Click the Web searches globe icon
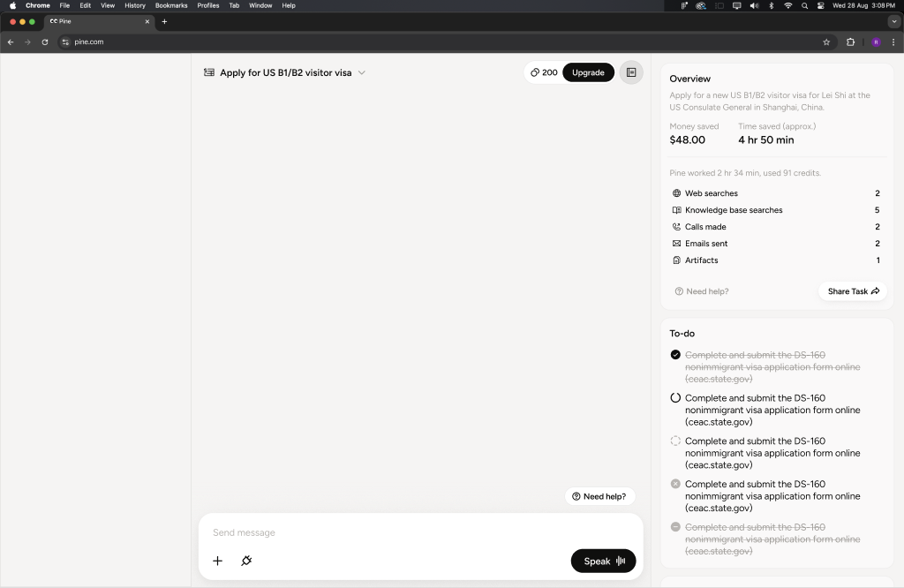This screenshot has height=588, width=904. click(677, 193)
